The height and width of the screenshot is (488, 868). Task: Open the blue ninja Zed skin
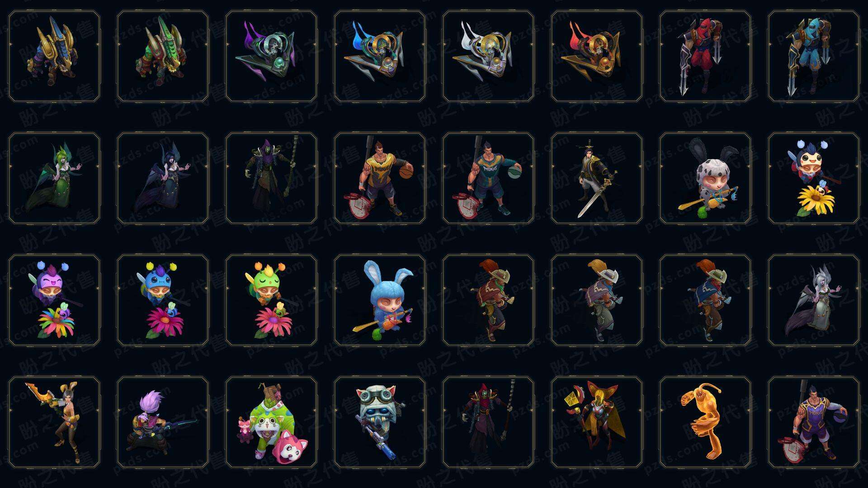(814, 56)
